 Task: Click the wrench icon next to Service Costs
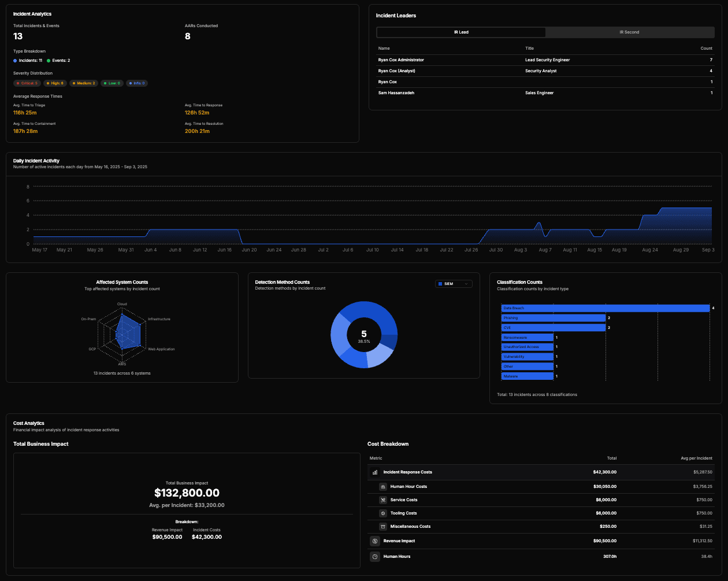click(382, 500)
